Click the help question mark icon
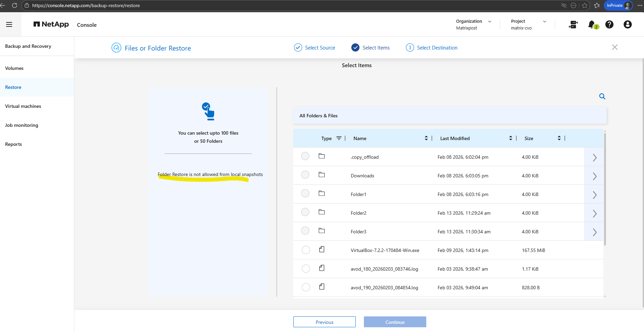The image size is (644, 332). click(609, 24)
